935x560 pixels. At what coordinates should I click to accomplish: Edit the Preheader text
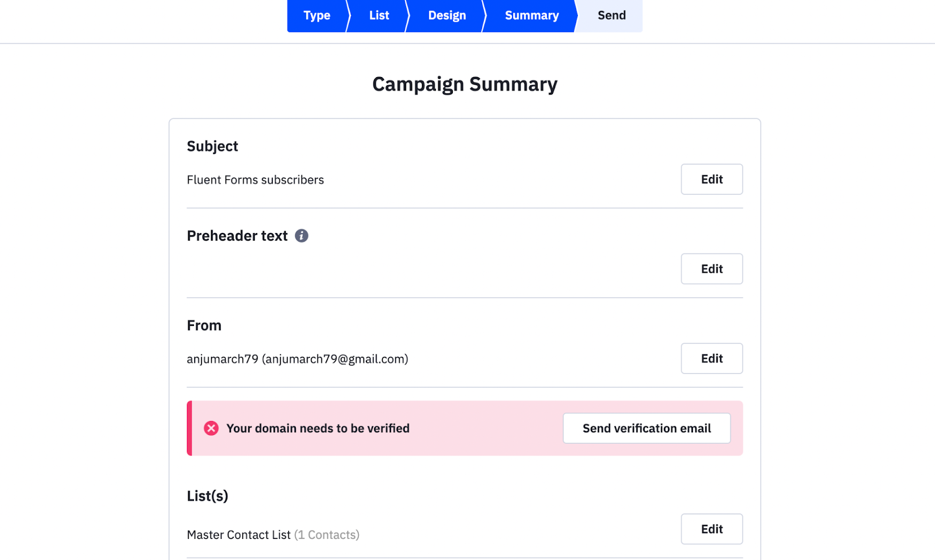click(x=711, y=269)
